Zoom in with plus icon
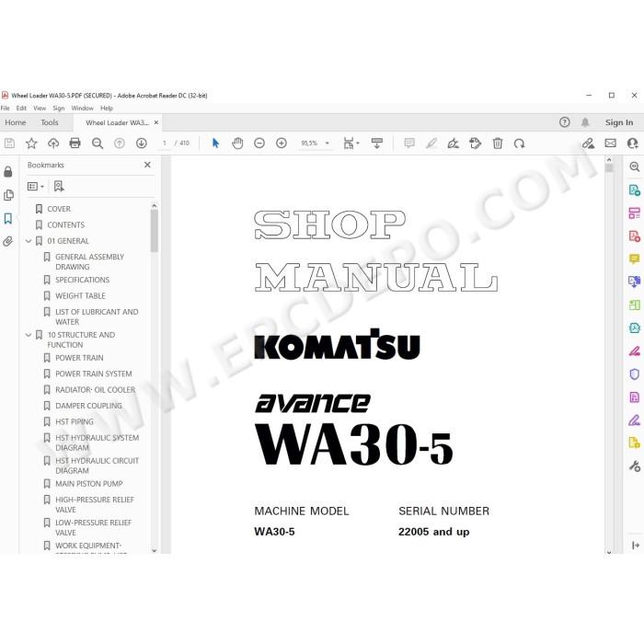 click(x=282, y=144)
